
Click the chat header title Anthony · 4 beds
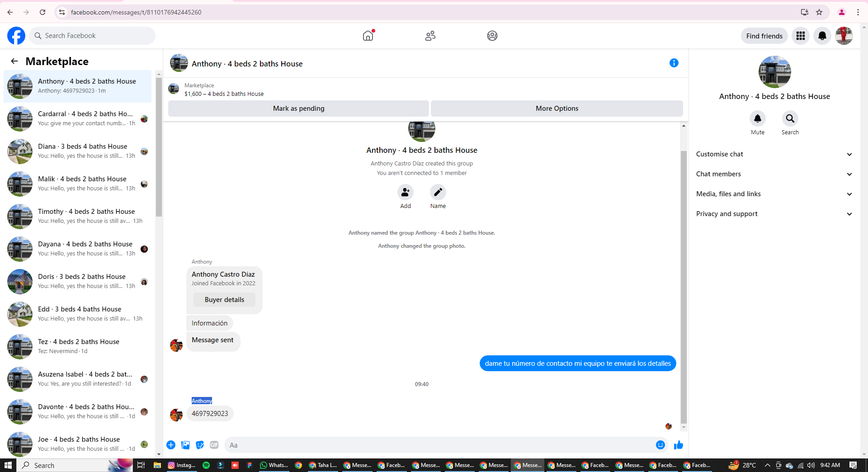pos(247,64)
